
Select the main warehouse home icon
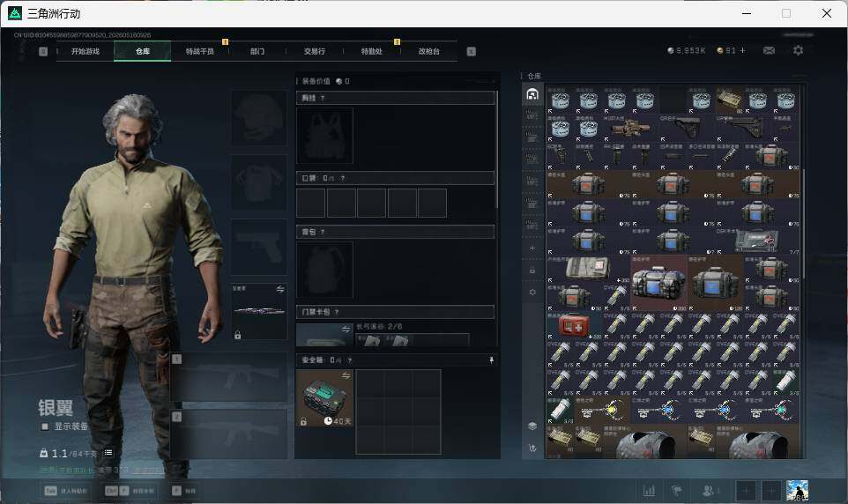point(532,94)
